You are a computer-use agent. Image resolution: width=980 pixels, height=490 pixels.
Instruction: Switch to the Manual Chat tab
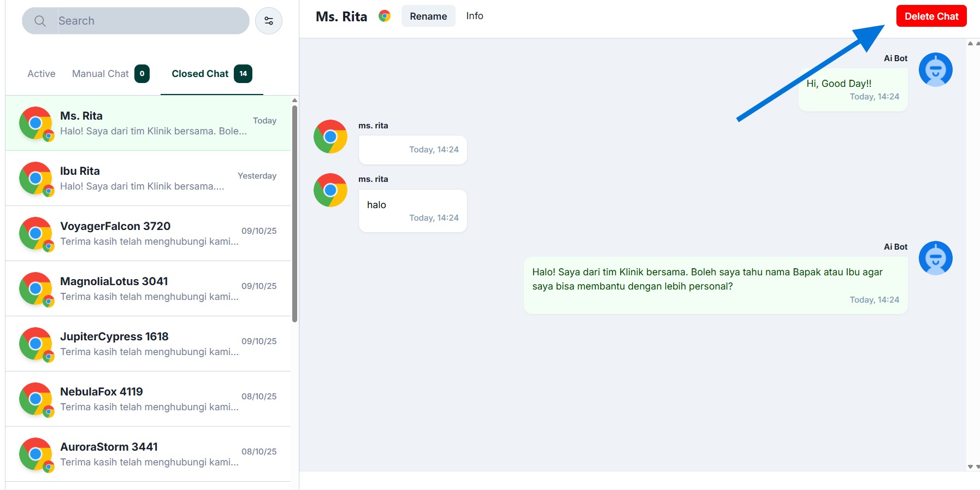pos(101,74)
